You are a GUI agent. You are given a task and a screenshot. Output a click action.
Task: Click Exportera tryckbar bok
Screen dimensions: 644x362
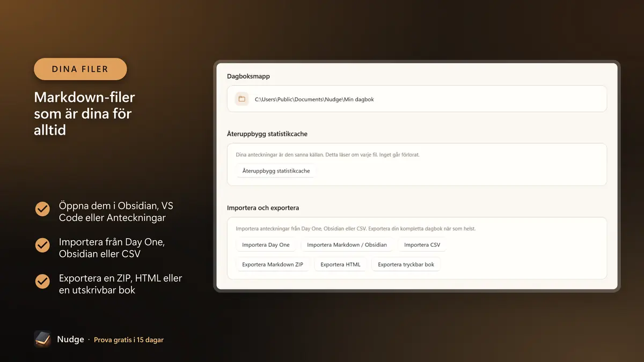coord(406,264)
